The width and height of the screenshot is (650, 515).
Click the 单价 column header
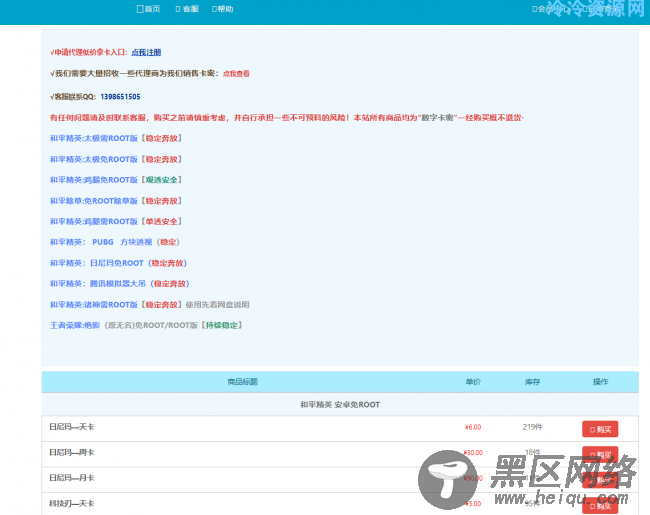473,381
